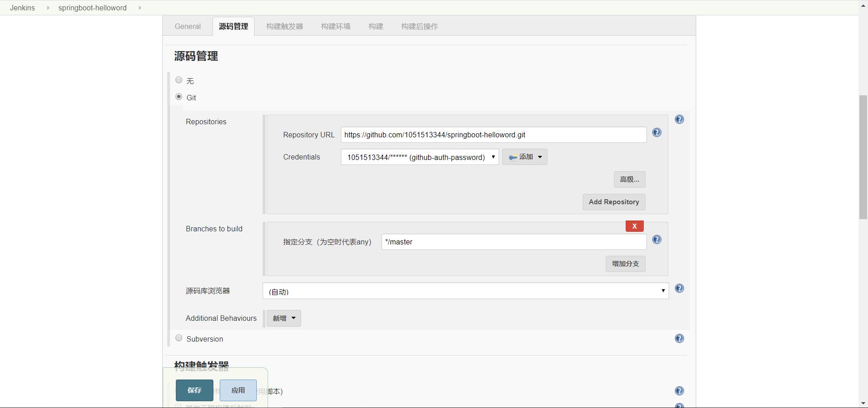Open breadcrumb arrow after springboot-helloword
868x408 pixels.
tap(140, 8)
